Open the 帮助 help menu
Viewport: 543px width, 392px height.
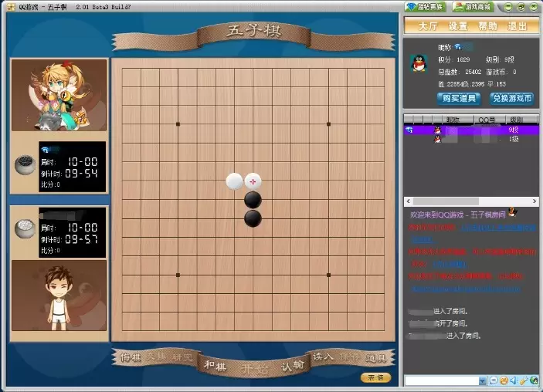(x=487, y=26)
